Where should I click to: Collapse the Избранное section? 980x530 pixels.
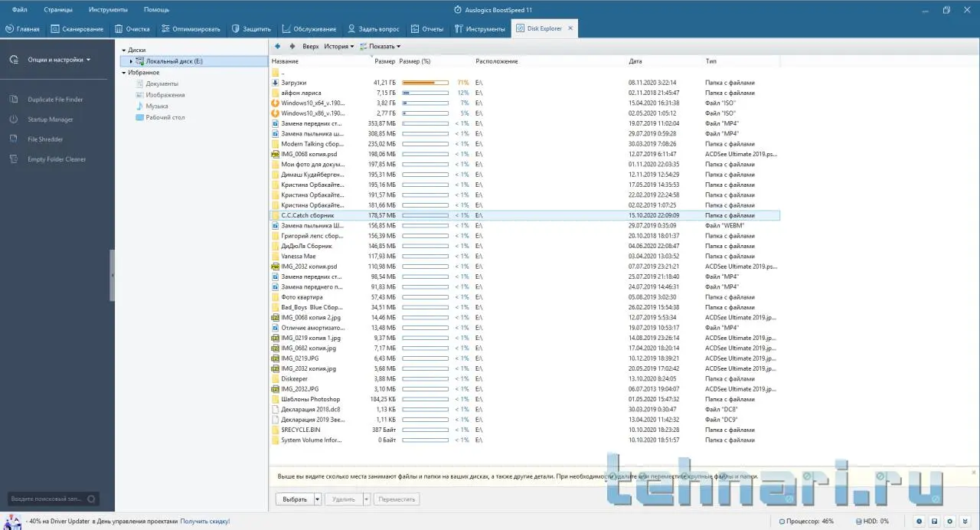124,73
